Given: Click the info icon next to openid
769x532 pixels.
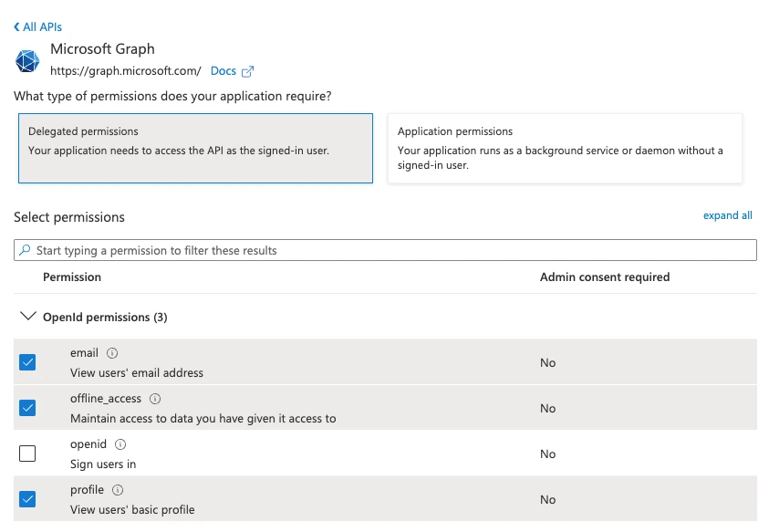Looking at the screenshot, I should click(x=120, y=444).
